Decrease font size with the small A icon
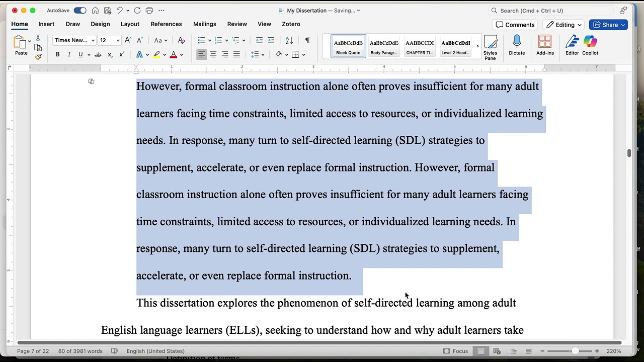This screenshot has height=362, width=644. (x=140, y=40)
